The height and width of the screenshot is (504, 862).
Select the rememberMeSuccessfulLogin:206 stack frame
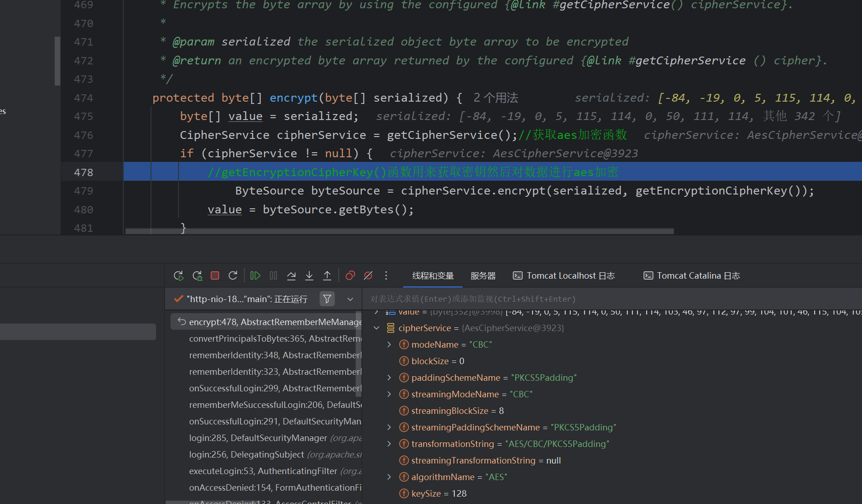click(266, 405)
